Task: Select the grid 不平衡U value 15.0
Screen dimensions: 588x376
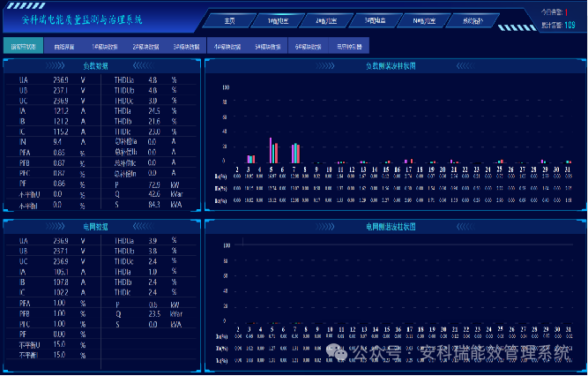Action: pos(59,344)
